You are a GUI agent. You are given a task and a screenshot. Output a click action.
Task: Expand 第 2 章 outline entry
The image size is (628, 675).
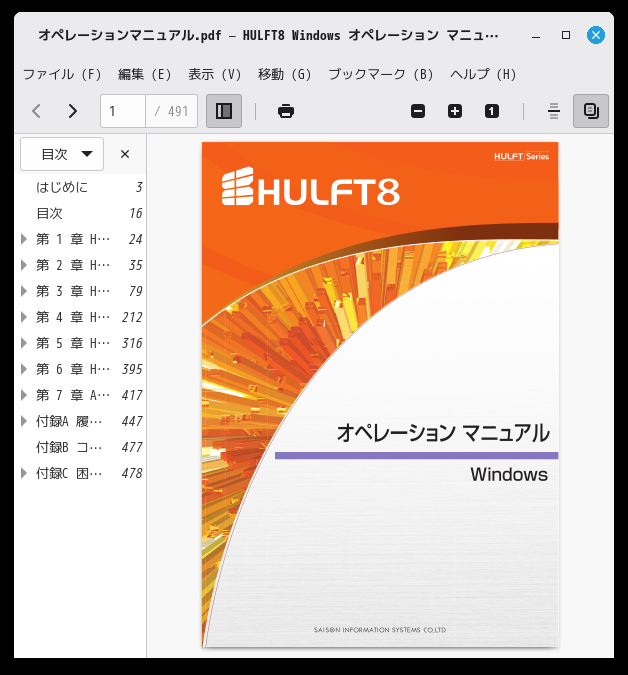point(24,265)
